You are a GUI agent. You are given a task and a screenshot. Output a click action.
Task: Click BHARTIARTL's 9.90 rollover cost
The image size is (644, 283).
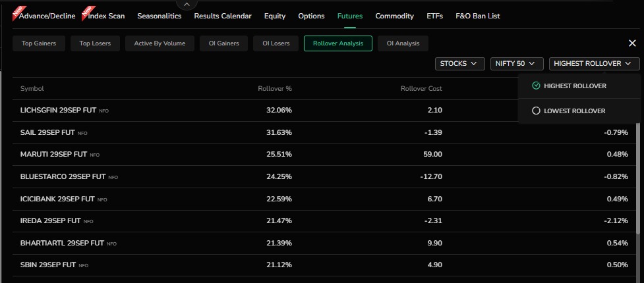coord(434,243)
